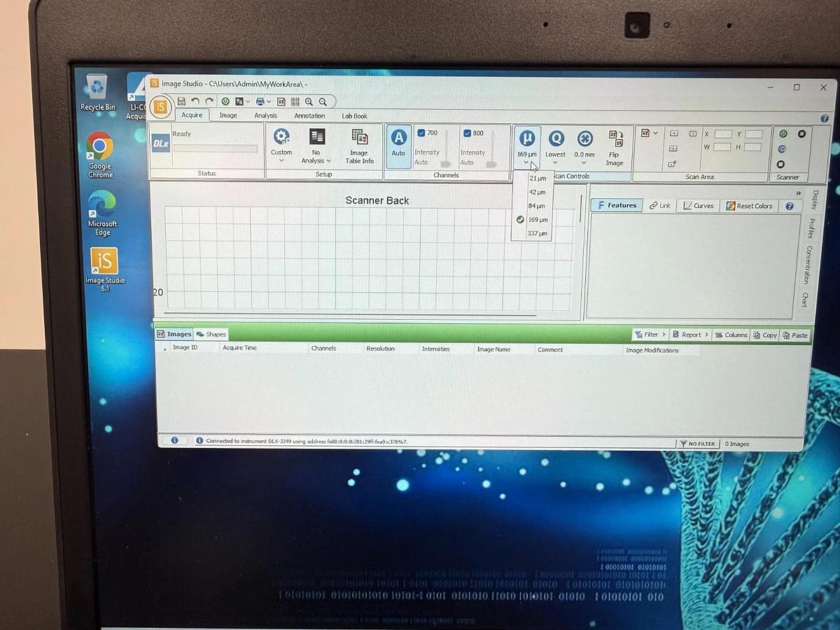Open Image Table Info

359,146
